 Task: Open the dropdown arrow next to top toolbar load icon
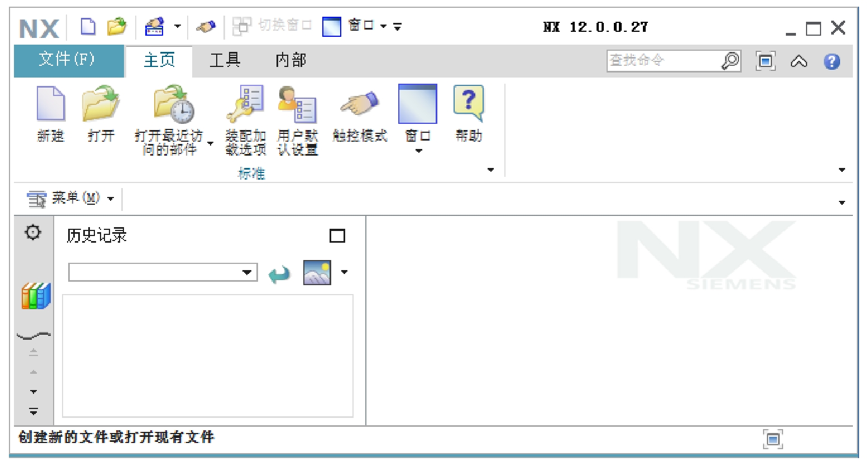tap(178, 26)
